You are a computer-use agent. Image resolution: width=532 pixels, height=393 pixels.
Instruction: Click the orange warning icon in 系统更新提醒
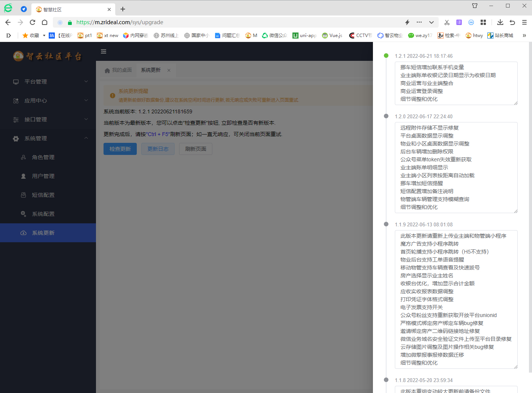click(x=112, y=96)
